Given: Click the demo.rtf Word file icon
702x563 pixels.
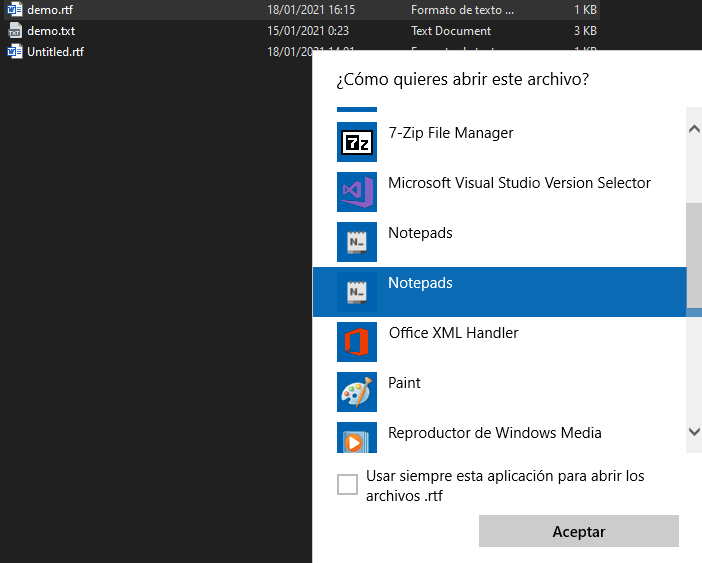Looking at the screenshot, I should point(15,9).
